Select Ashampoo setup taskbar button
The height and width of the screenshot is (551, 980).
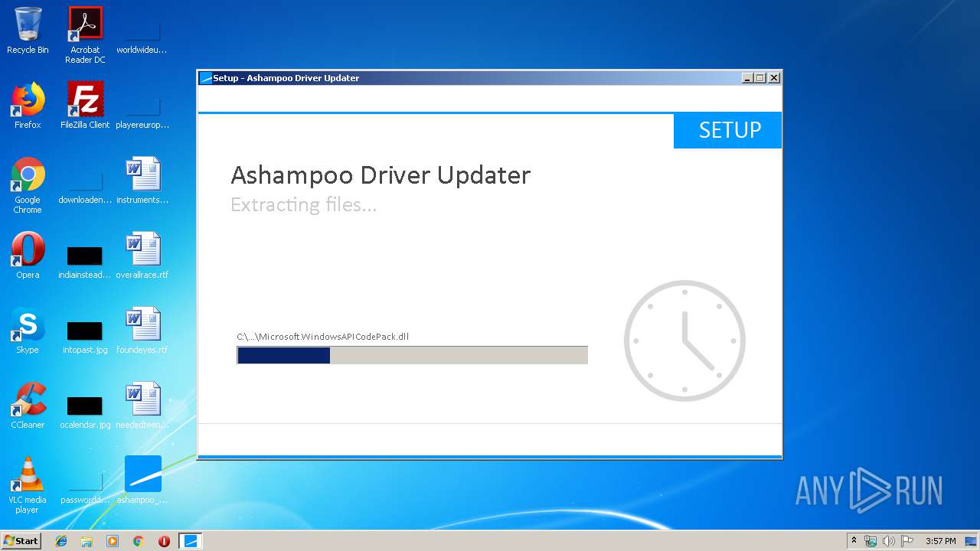tap(191, 541)
